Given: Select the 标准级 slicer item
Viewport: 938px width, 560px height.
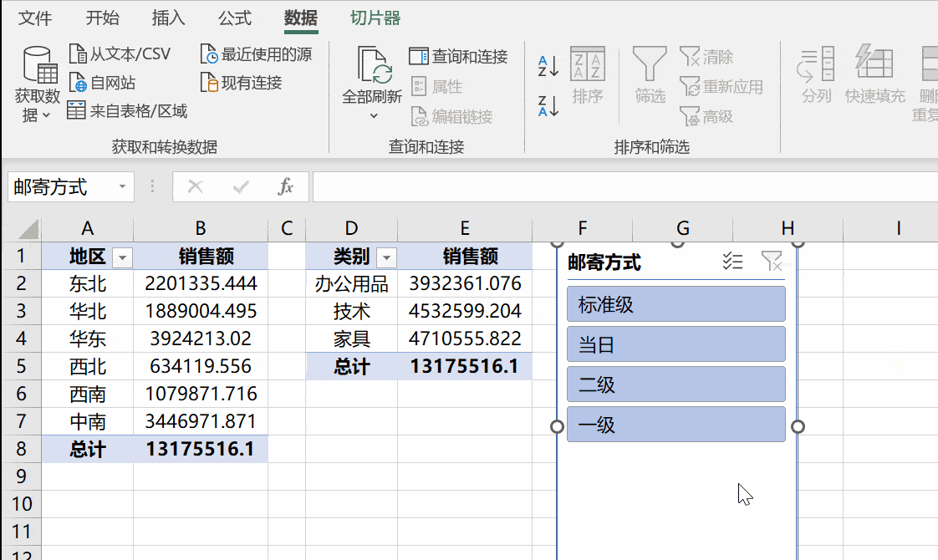Looking at the screenshot, I should [x=675, y=303].
